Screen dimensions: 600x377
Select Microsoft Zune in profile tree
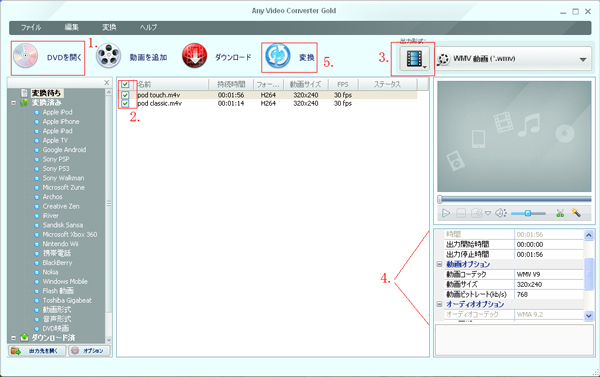(x=64, y=188)
